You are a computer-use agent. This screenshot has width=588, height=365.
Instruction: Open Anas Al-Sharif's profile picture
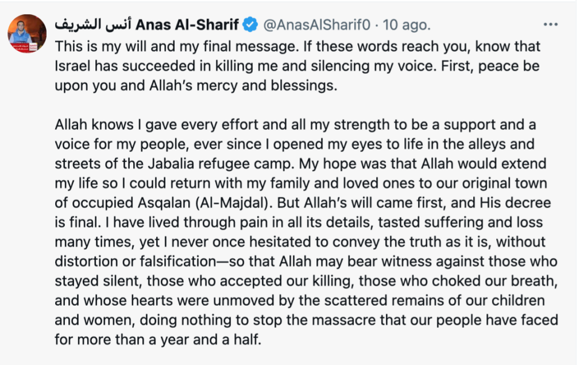pos(27,34)
